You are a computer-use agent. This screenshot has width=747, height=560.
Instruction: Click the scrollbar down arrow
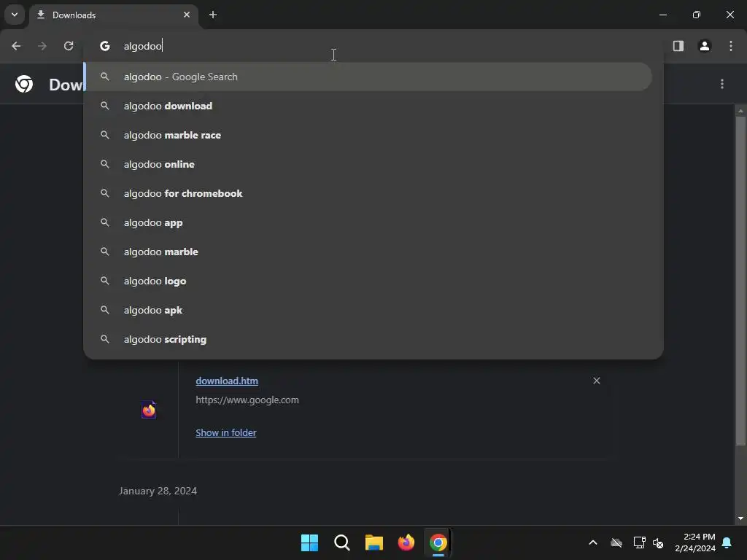(x=740, y=518)
